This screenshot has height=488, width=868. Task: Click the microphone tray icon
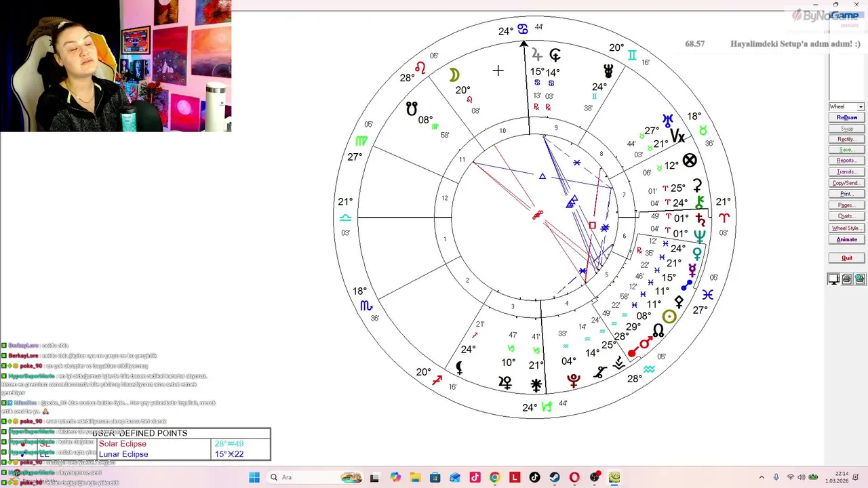[x=776, y=477]
